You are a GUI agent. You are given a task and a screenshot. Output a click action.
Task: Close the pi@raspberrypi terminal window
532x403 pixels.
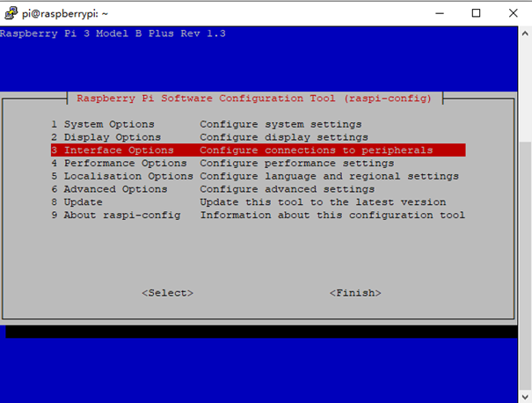point(513,13)
